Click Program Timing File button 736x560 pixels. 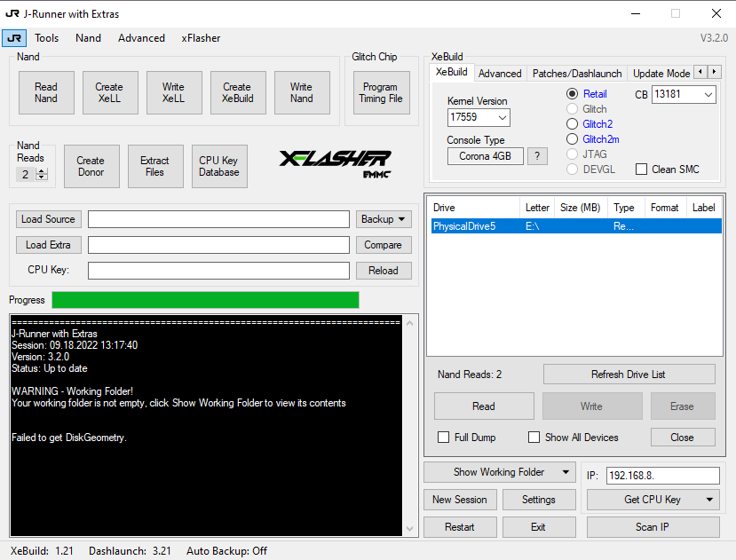(x=381, y=92)
